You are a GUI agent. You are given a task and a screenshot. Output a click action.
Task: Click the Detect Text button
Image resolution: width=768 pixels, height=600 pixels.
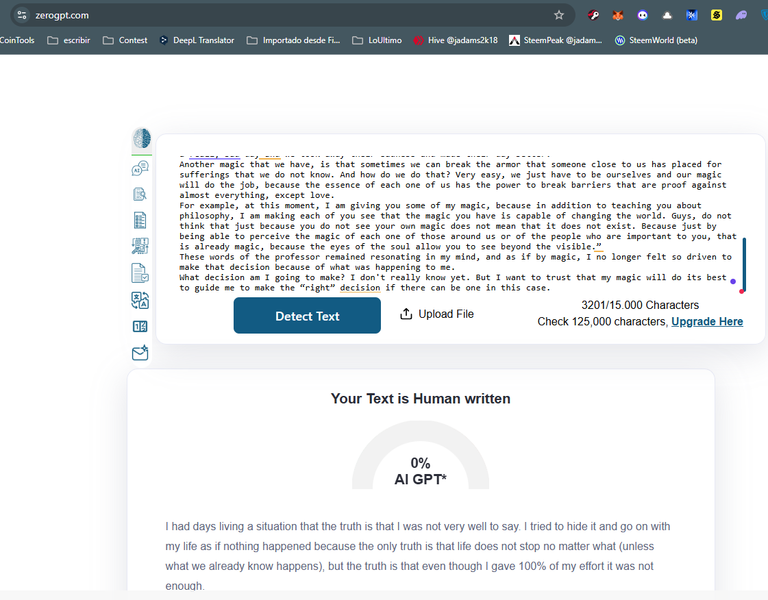[x=307, y=316]
